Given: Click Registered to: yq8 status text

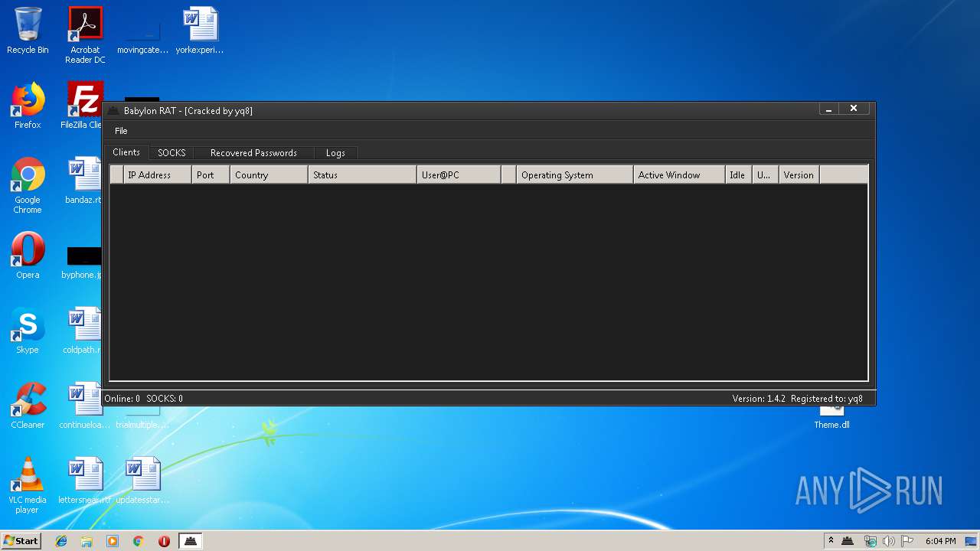Looking at the screenshot, I should coord(827,399).
